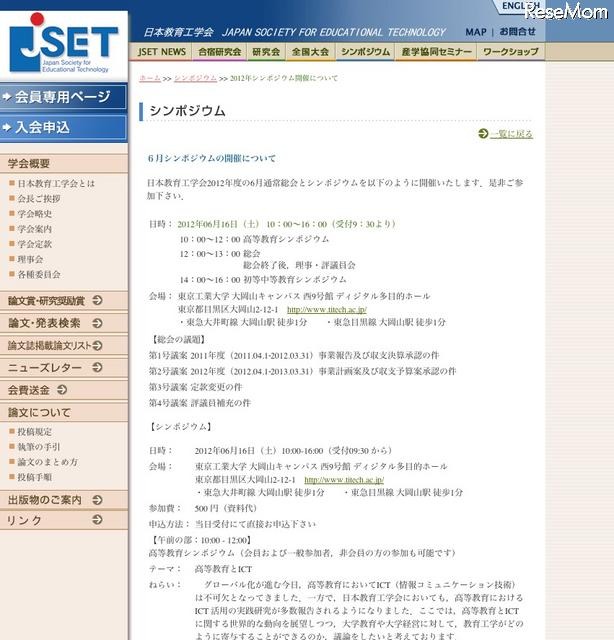Open 論文・発表検索 sidebar menu
Viewport: 614px width, 640px height.
(64, 323)
